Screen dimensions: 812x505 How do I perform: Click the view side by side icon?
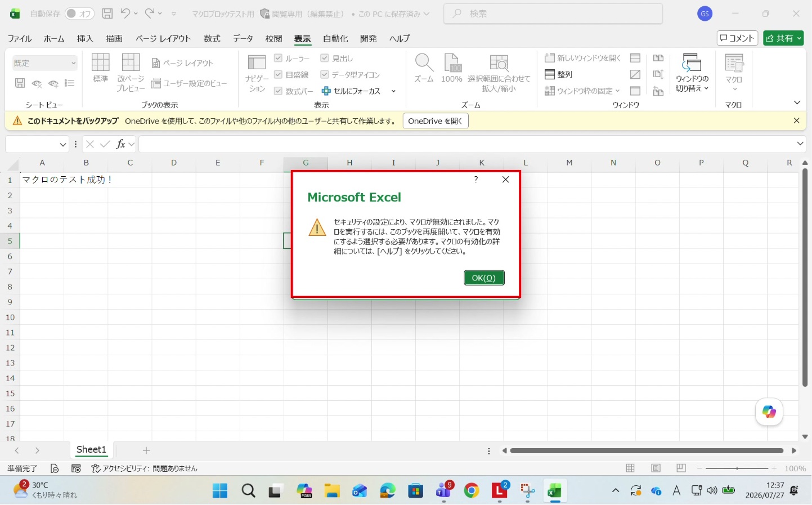pos(658,58)
